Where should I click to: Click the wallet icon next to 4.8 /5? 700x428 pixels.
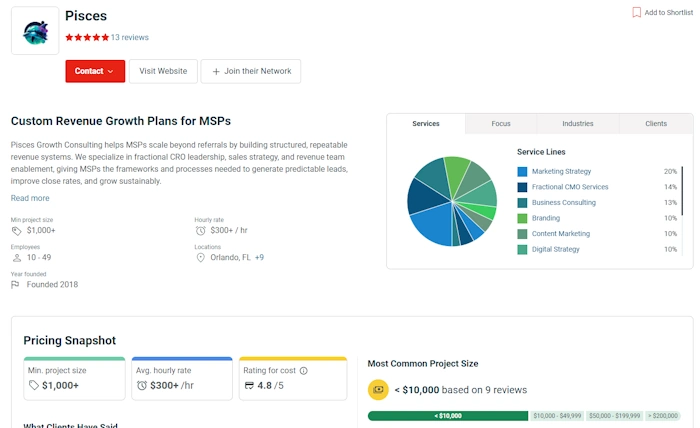tap(249, 385)
